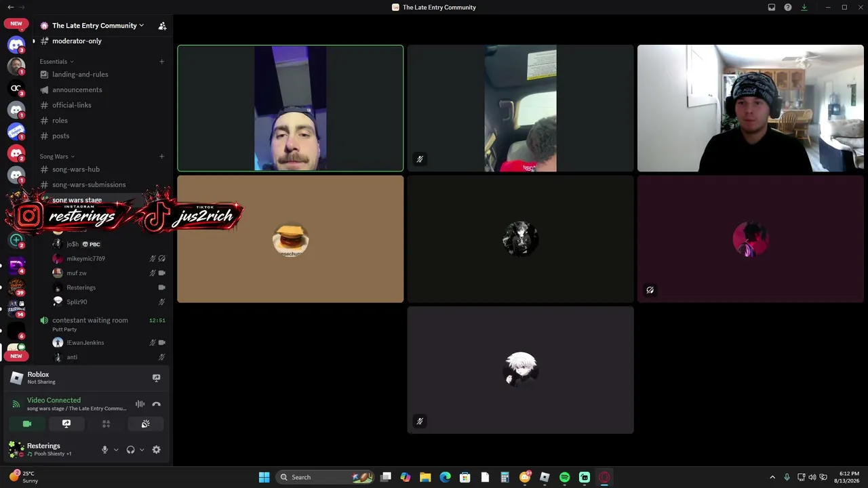868x488 pixels.
Task: Open User Settings gear icon
Action: 156,449
